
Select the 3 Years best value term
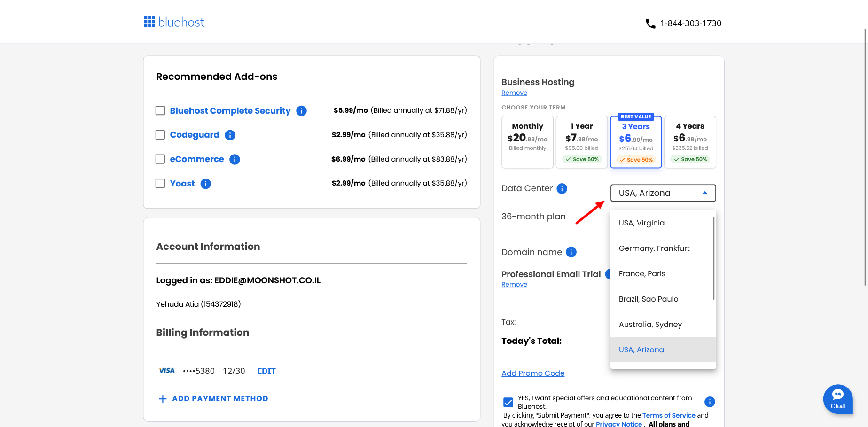(x=636, y=142)
